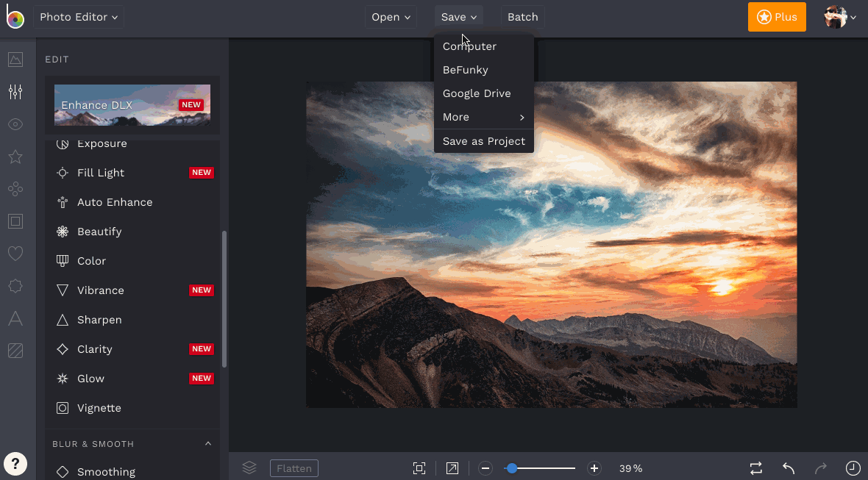Open the Textures hatched sidebar icon

click(15, 351)
